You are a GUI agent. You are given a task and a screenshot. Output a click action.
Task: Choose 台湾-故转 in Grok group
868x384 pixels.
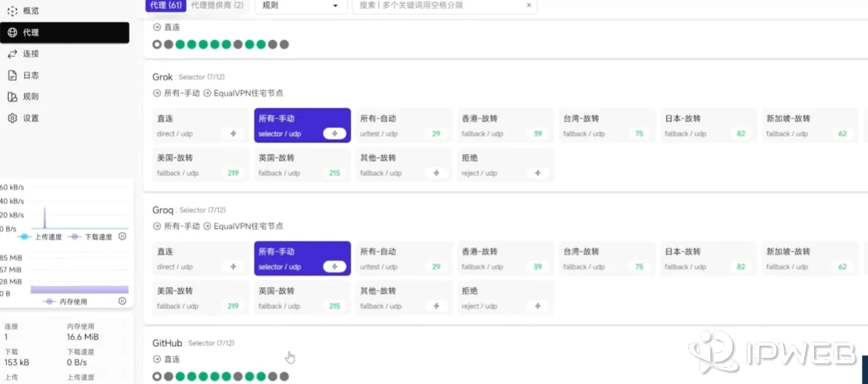607,125
